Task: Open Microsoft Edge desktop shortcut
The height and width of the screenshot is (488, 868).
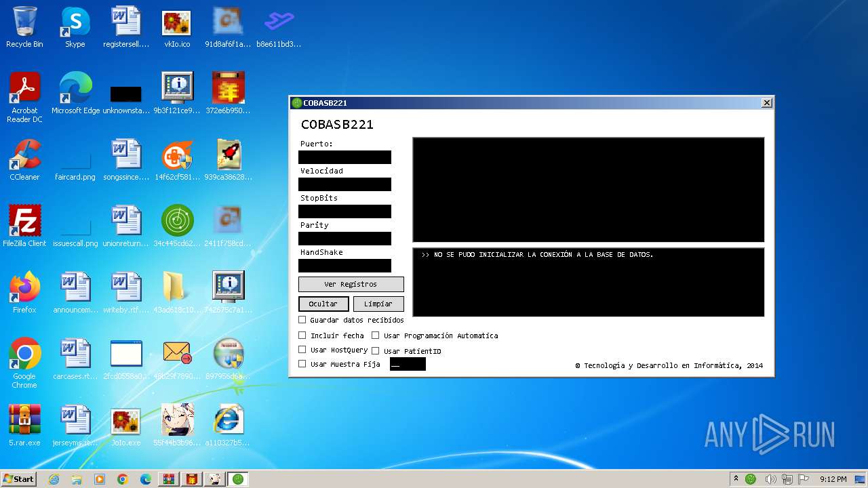Action: coord(75,94)
